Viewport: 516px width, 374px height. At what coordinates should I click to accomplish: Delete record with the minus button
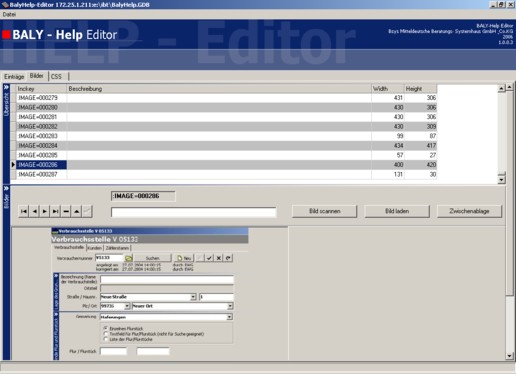tap(66, 211)
